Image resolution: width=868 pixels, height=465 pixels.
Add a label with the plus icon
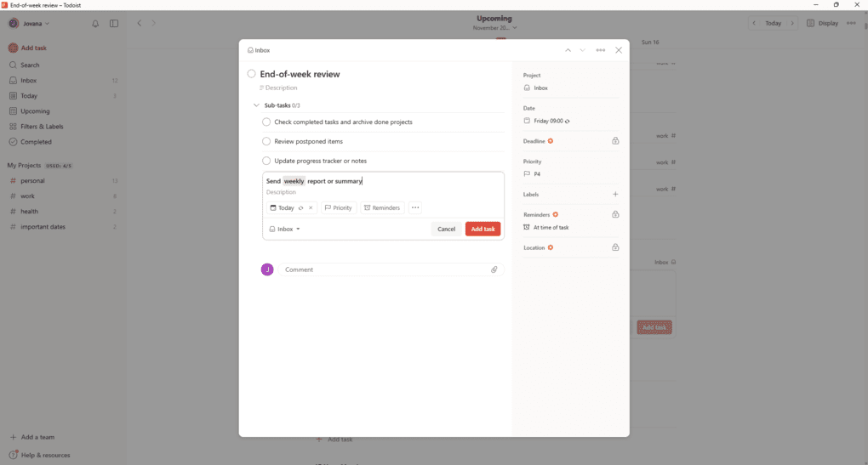click(x=615, y=194)
